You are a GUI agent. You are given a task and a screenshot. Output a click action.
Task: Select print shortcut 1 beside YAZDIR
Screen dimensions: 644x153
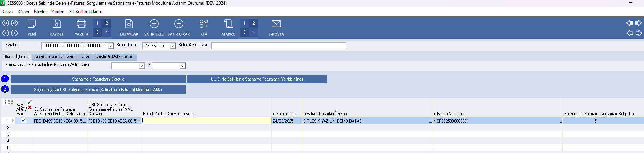97,23
